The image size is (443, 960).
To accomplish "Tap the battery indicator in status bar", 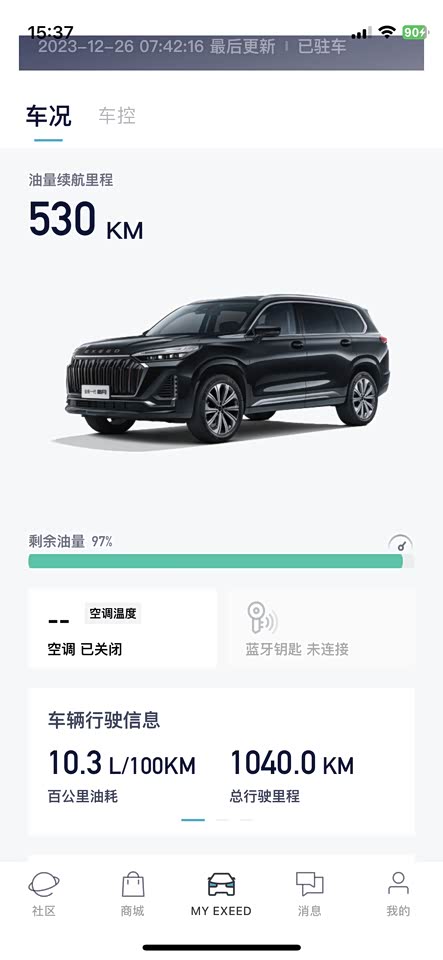I will tap(414, 32).
